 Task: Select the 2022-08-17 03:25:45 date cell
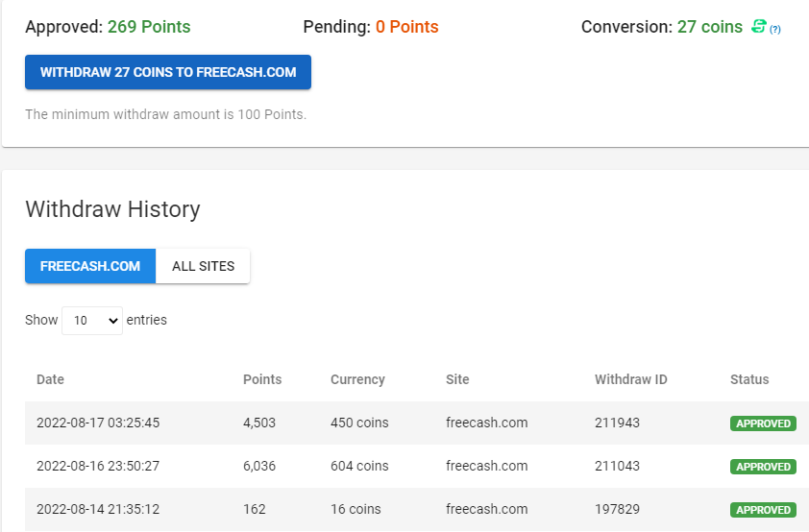(x=98, y=423)
